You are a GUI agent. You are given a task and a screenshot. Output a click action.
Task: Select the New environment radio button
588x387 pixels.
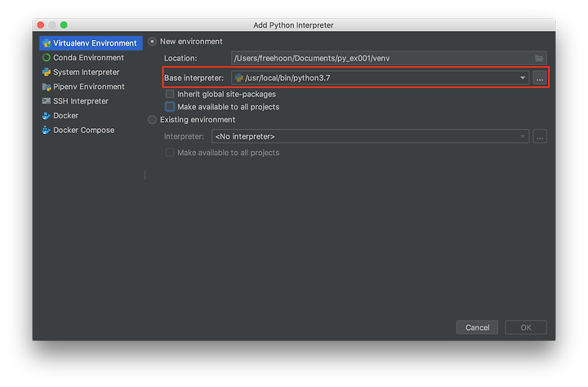[x=152, y=42]
